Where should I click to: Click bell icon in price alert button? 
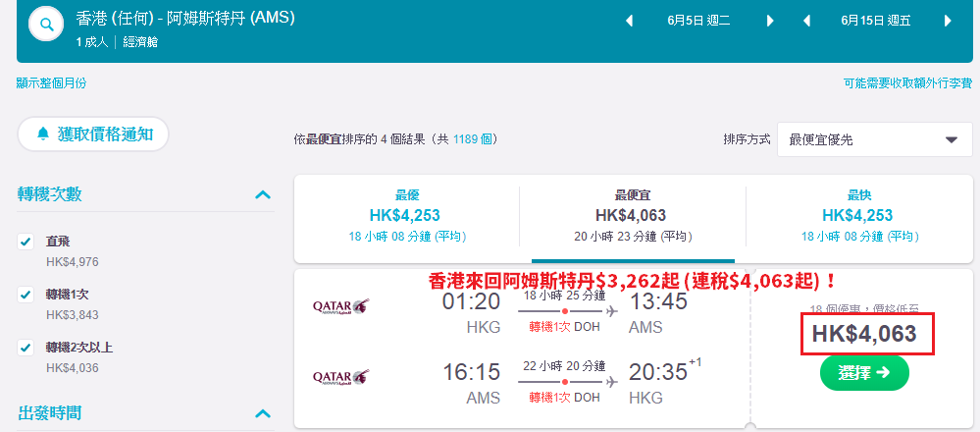pos(43,134)
